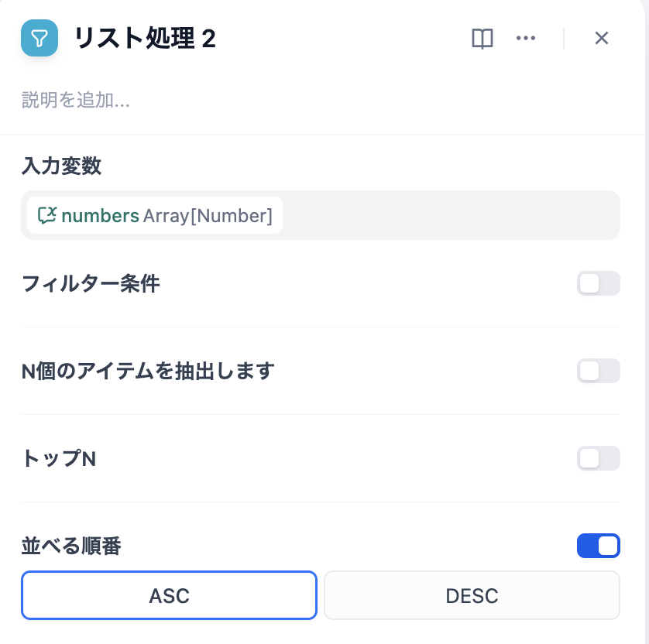Select the numbers variable chip
Viewport: 649px width, 644px height.
point(155,215)
